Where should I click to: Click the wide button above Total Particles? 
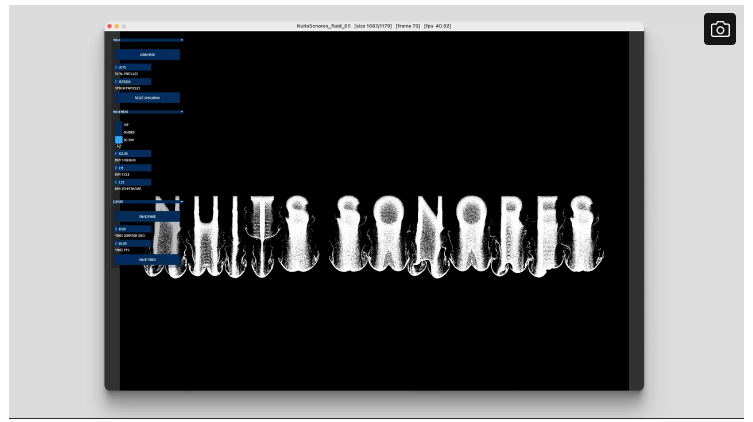[147, 55]
